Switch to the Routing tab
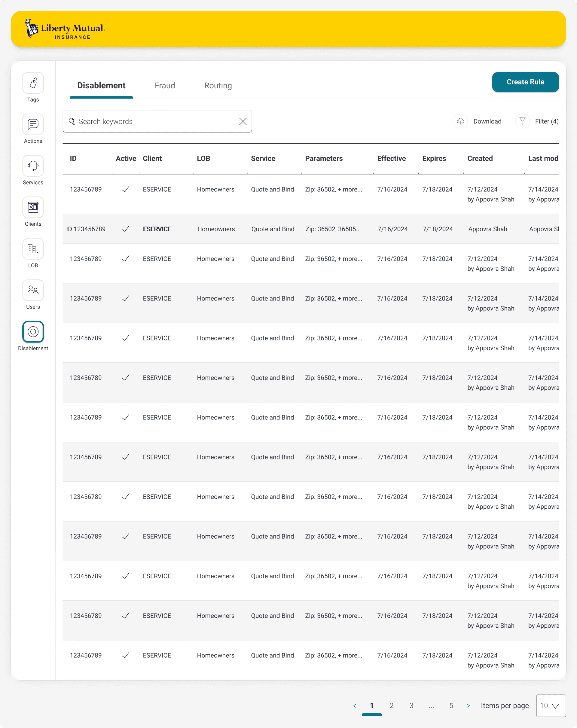577x728 pixels. (x=218, y=86)
